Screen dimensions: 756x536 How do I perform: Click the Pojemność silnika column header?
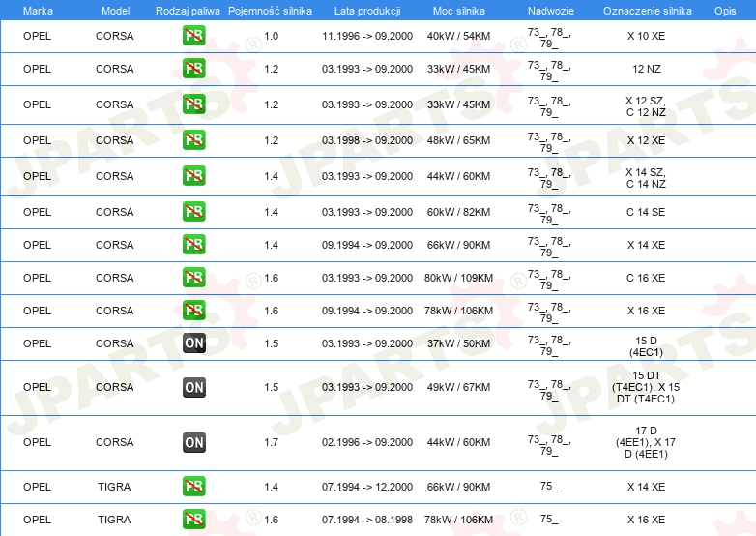click(270, 11)
